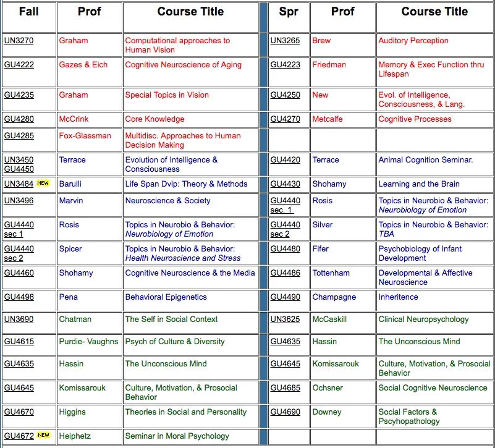
Task: Open the GU4420 Animal Cognition link
Action: (285, 160)
